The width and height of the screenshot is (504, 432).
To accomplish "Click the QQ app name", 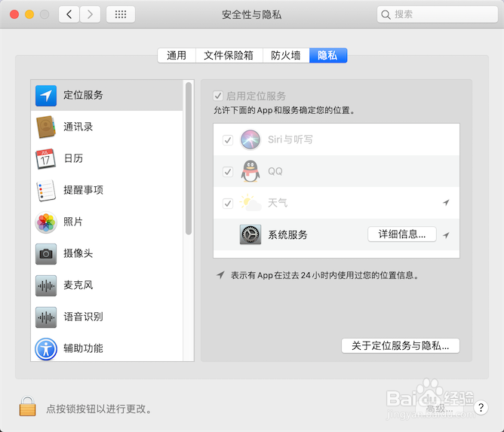I will pos(275,171).
